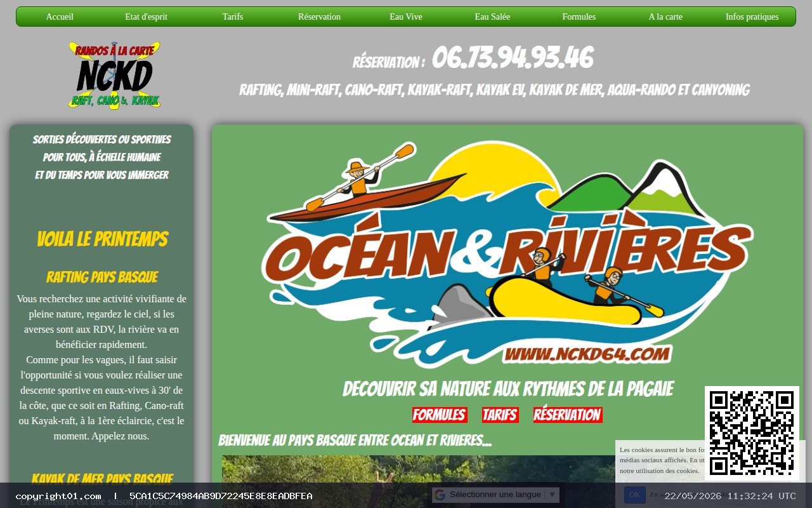Click the activities list under the phone number

click(x=494, y=90)
